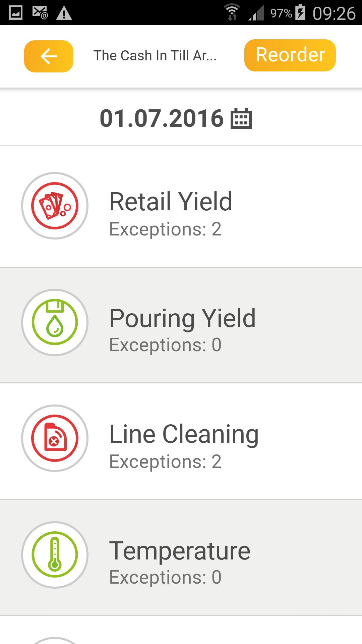The image size is (362, 644).
Task: Tap the Line Cleaning canister icon
Action: pyautogui.click(x=55, y=438)
